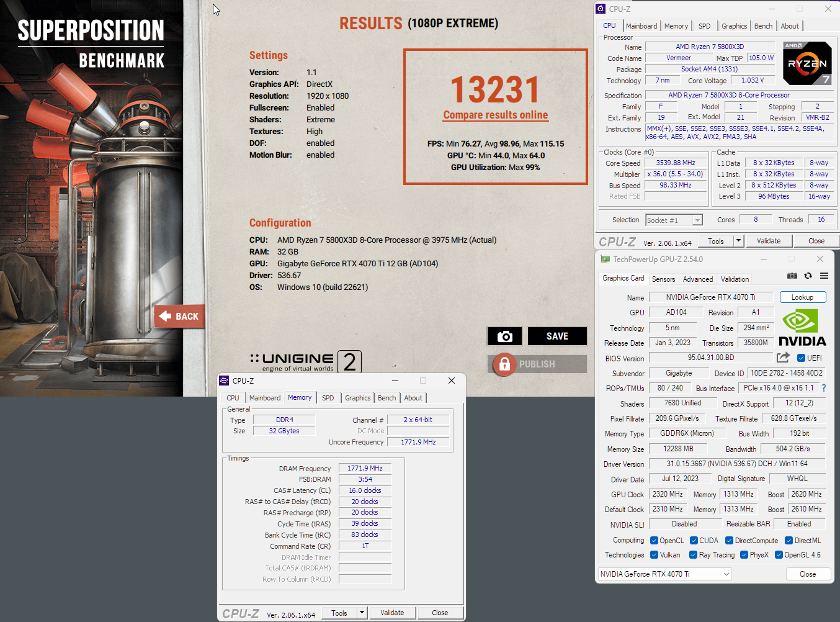840x622 pixels.
Task: Open Validation tab in GPU-Z
Action: click(x=735, y=279)
